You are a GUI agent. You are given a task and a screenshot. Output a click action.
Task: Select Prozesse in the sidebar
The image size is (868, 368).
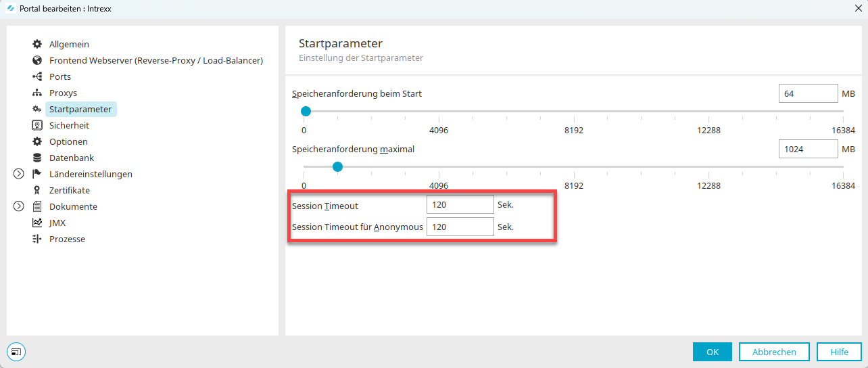67,239
